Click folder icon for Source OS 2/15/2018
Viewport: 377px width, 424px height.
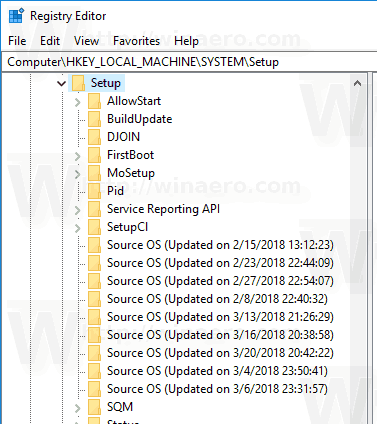click(x=94, y=245)
